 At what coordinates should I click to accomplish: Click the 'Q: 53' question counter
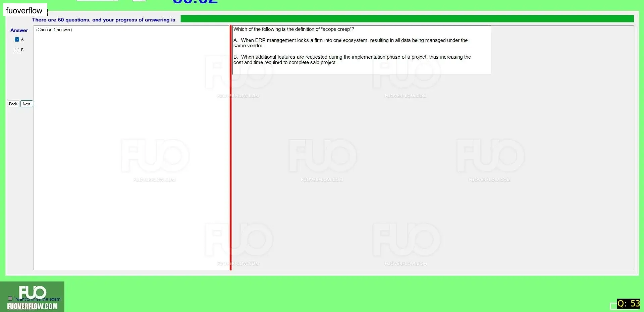click(629, 304)
